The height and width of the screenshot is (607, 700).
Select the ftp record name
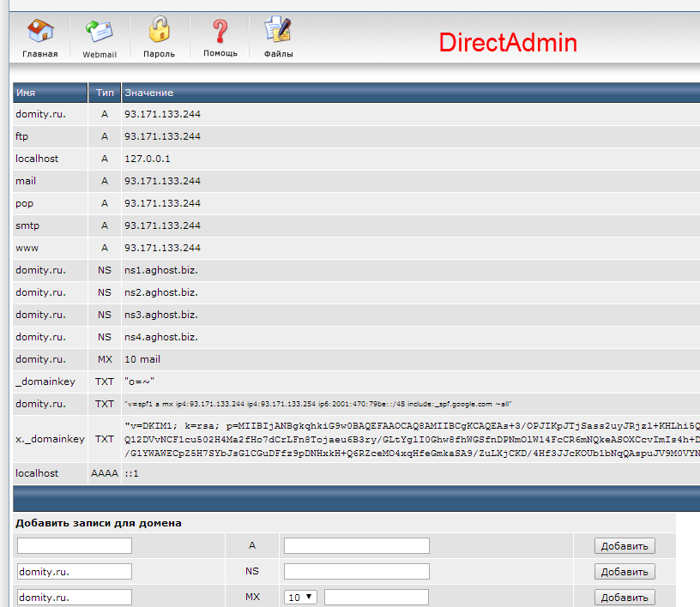(22, 136)
